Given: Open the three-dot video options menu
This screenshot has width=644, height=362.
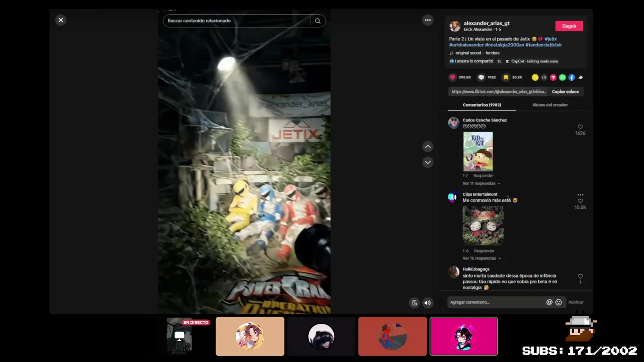Looking at the screenshot, I should (x=428, y=20).
